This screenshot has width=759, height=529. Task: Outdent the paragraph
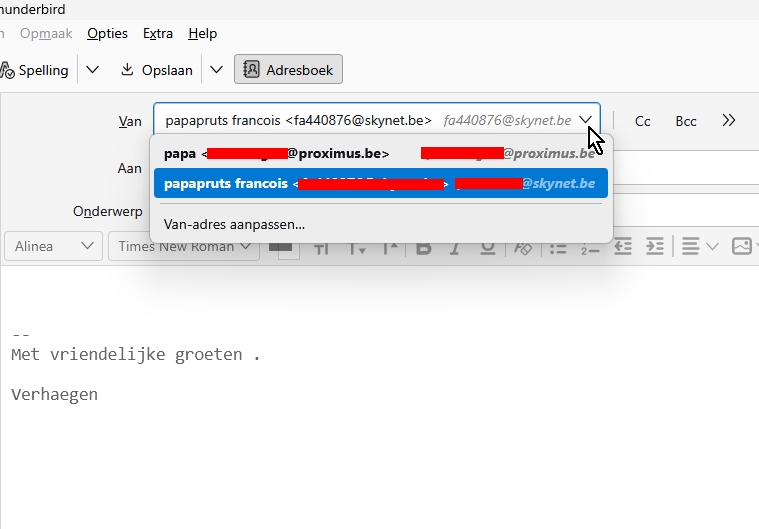click(622, 246)
